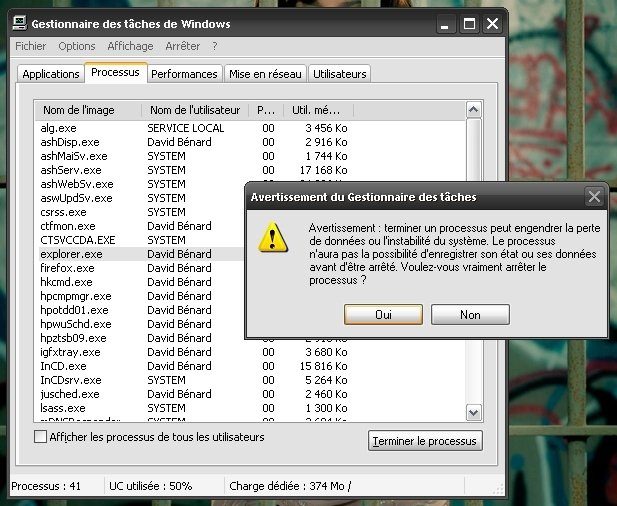The width and height of the screenshot is (617, 506).
Task: Click the 15 816 Ko memory value
Action: tap(323, 366)
